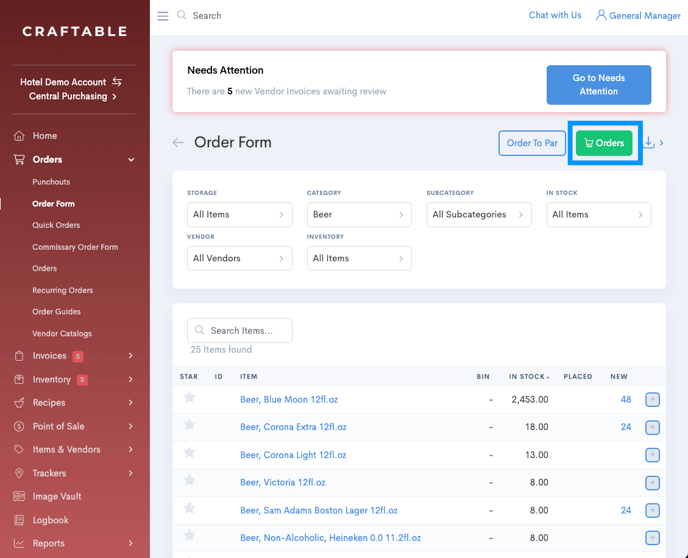Expand the Point of Sale chevron

130,426
